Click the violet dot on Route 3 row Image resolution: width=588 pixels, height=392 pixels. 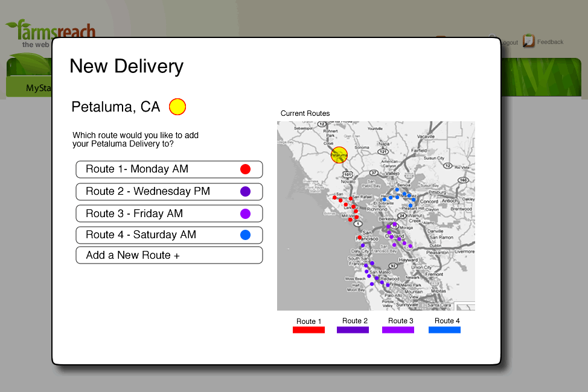245,213
